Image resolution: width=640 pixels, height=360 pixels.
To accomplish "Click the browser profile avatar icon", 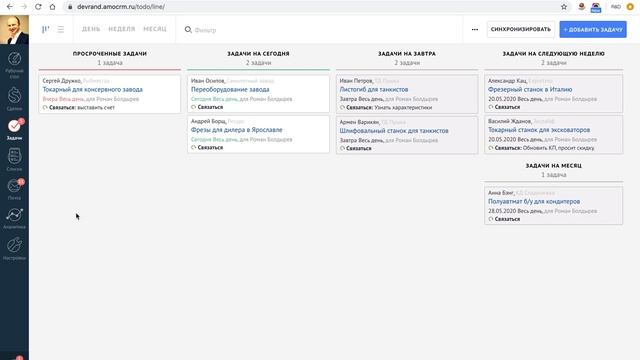I will coord(630,7).
